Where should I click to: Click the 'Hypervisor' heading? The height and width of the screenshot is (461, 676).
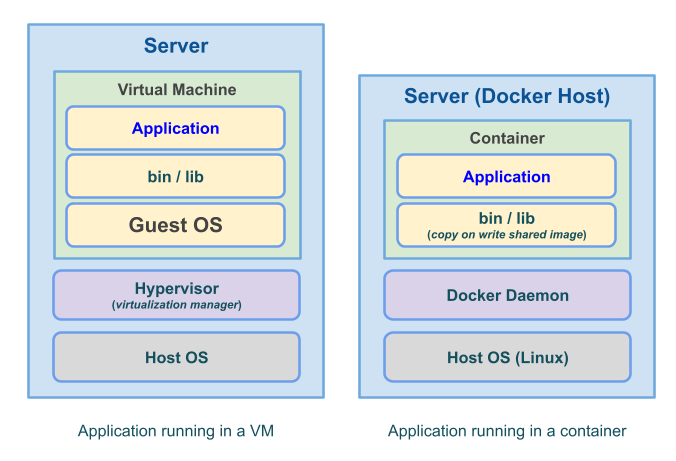tap(177, 289)
